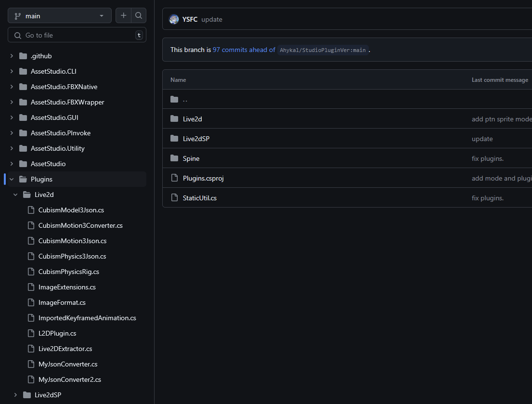Select ImportedKeyframedAnimation.cs in the tree

point(87,318)
